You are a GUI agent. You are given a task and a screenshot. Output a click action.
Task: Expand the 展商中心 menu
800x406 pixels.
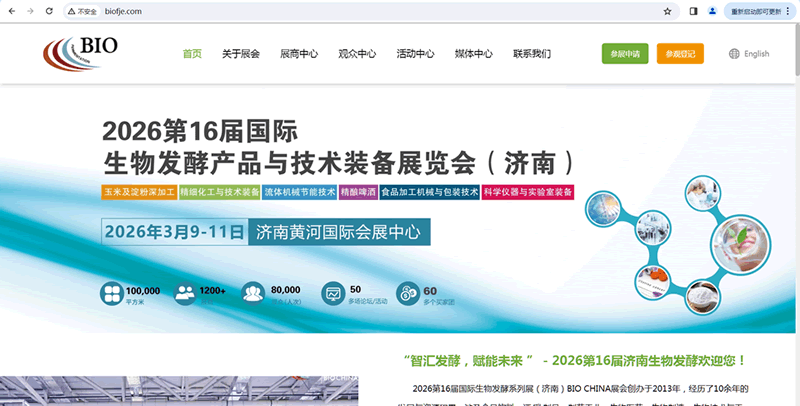[x=299, y=54]
